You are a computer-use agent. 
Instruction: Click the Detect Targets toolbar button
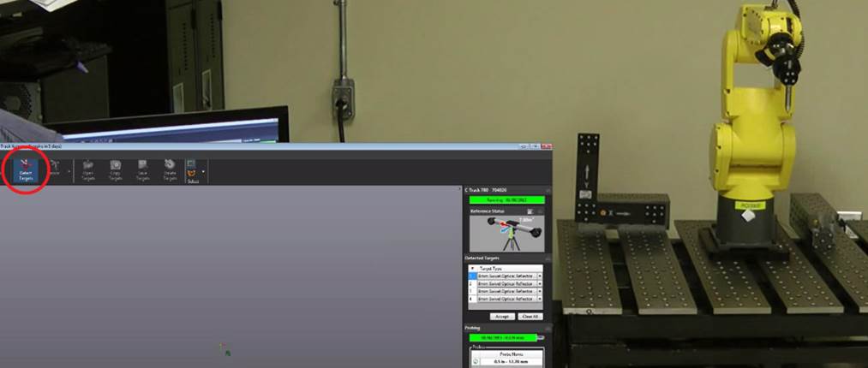click(26, 170)
